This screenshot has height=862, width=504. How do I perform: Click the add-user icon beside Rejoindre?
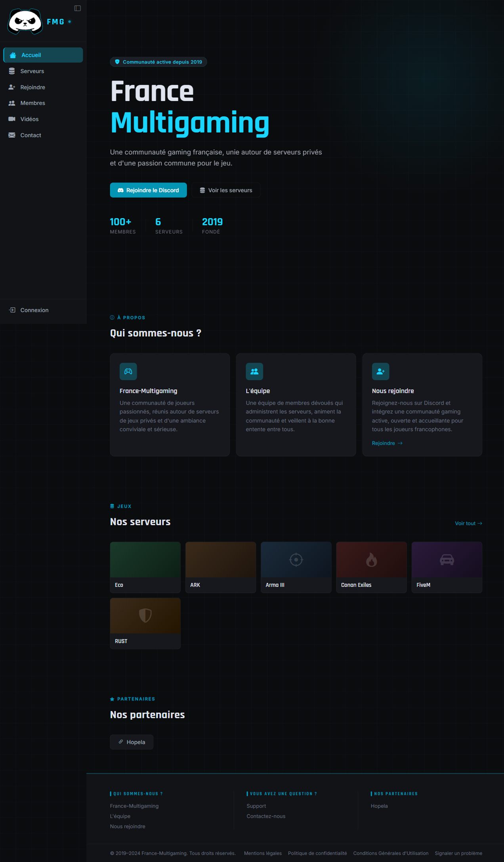[12, 87]
